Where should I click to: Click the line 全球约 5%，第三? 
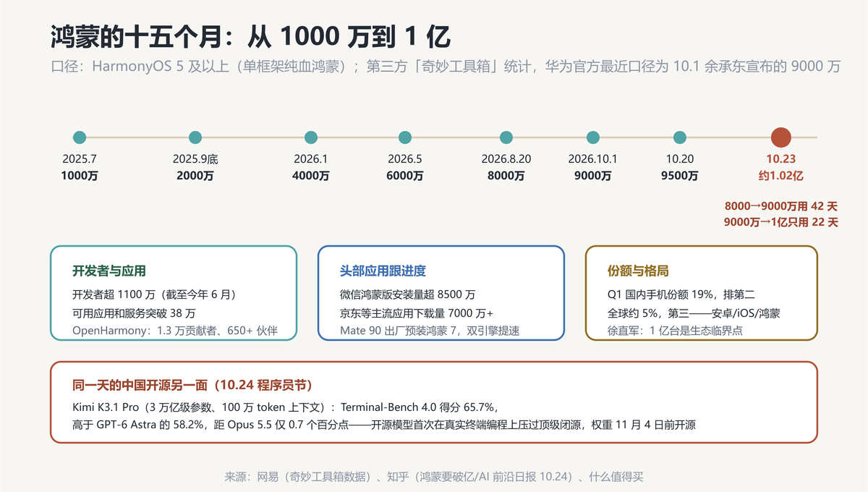coord(693,313)
